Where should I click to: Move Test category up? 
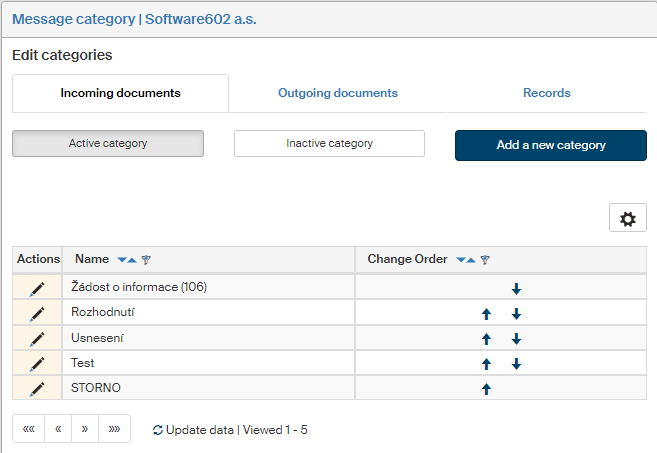pyautogui.click(x=486, y=364)
